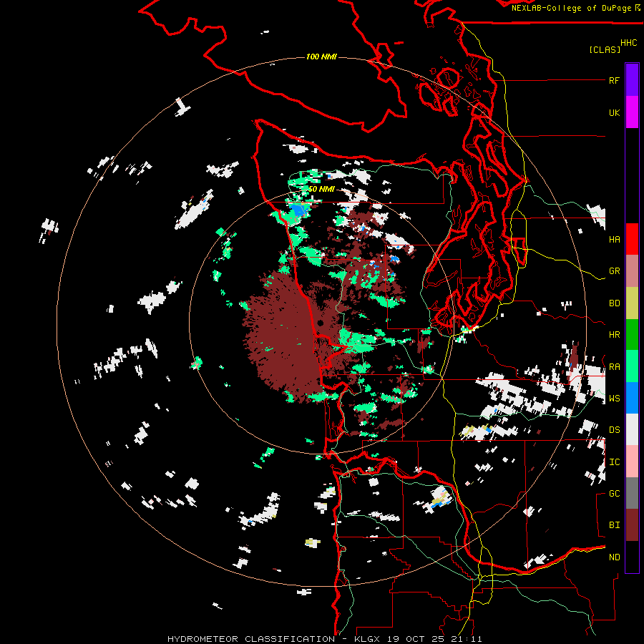Click the RA bright green legend block
Viewport: 644px width, 644px height.
632,366
